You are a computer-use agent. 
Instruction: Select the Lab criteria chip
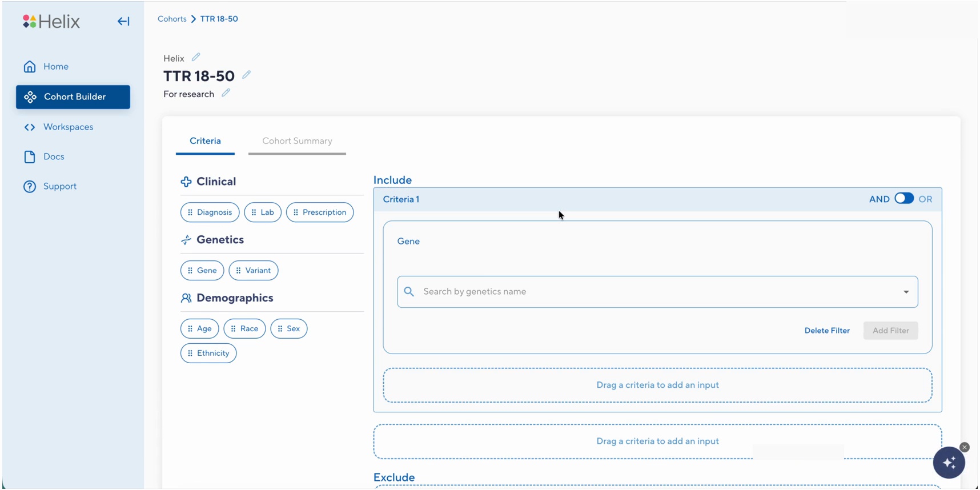[x=263, y=212]
